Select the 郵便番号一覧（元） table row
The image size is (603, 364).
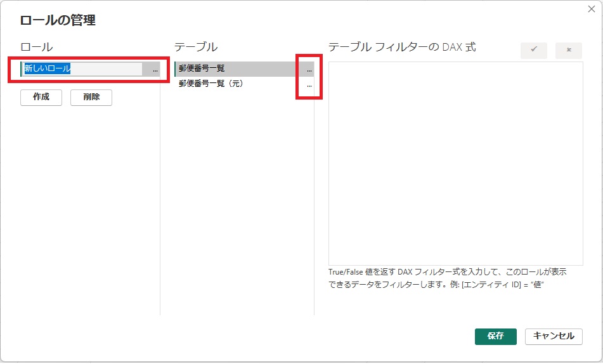point(235,84)
